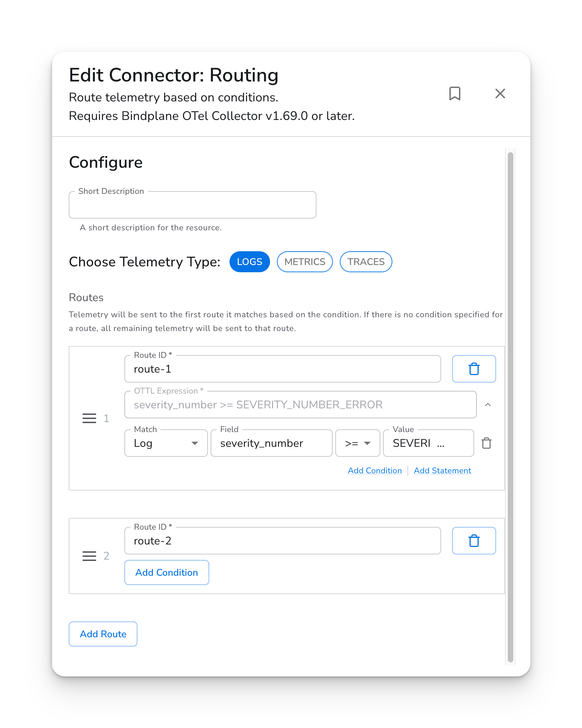Click the bookmark icon in dialog header
Viewport: 582px width, 728px height.
pos(455,93)
